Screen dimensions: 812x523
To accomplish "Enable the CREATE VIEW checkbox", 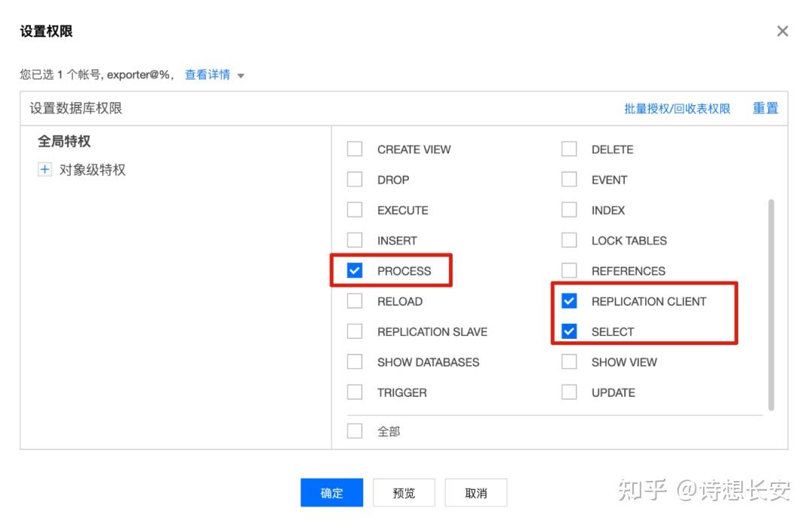I will [355, 149].
